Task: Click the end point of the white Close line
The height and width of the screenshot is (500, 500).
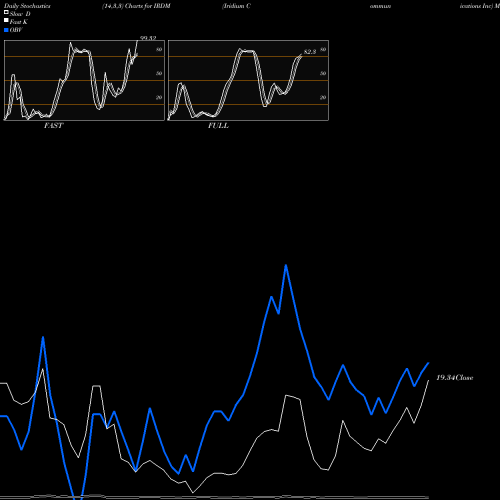Action: [x=428, y=380]
